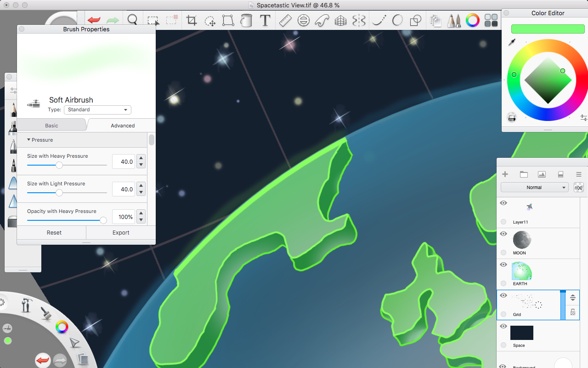Hide the EARTH layer
This screenshot has width=588, height=368.
coord(503,264)
